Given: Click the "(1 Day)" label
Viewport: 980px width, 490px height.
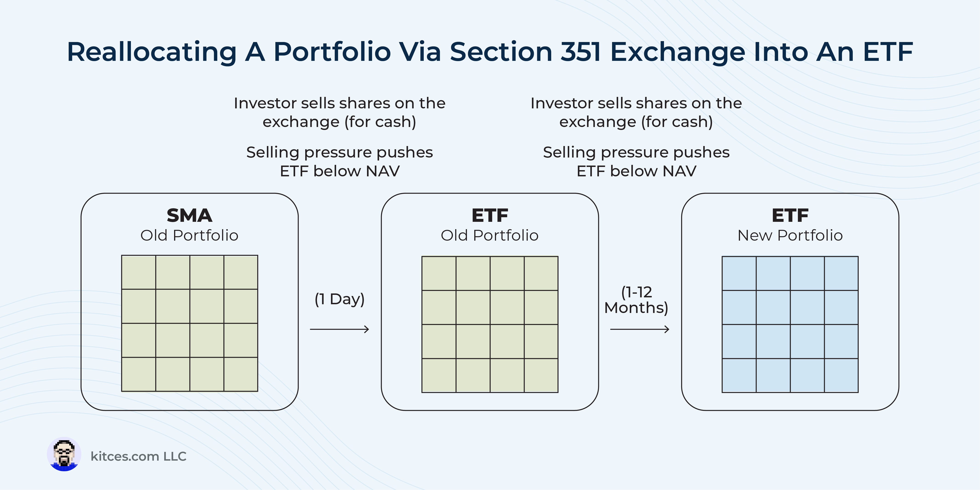Looking at the screenshot, I should pos(339,299).
